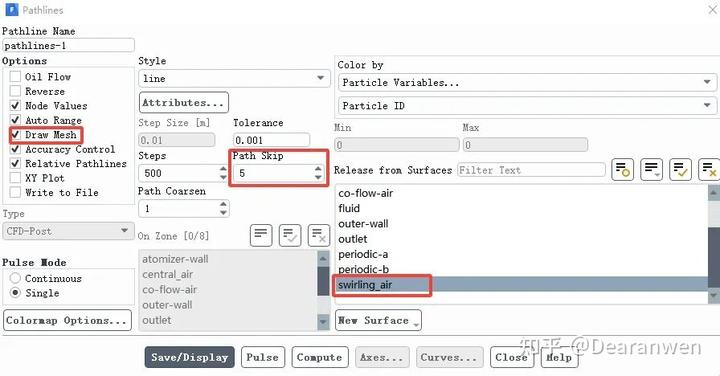This screenshot has width=720, height=376.
Task: Click the Steps value field
Action: pos(180,173)
